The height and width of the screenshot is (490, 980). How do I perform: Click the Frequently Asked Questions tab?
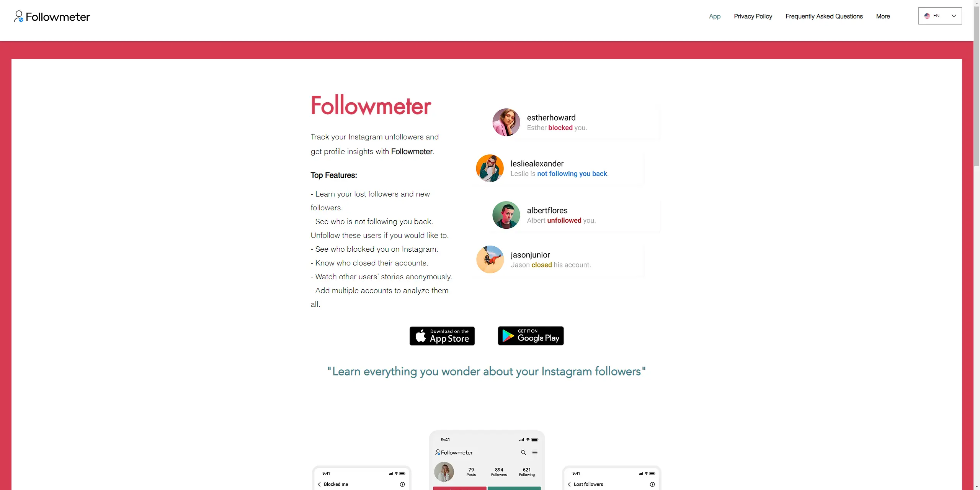(824, 16)
